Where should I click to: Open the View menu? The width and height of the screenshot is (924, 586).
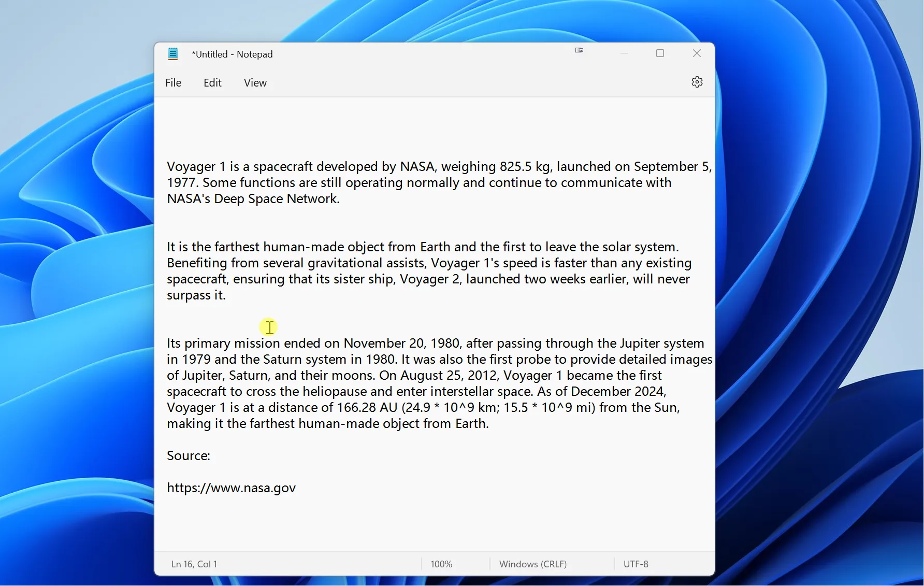[x=255, y=83]
